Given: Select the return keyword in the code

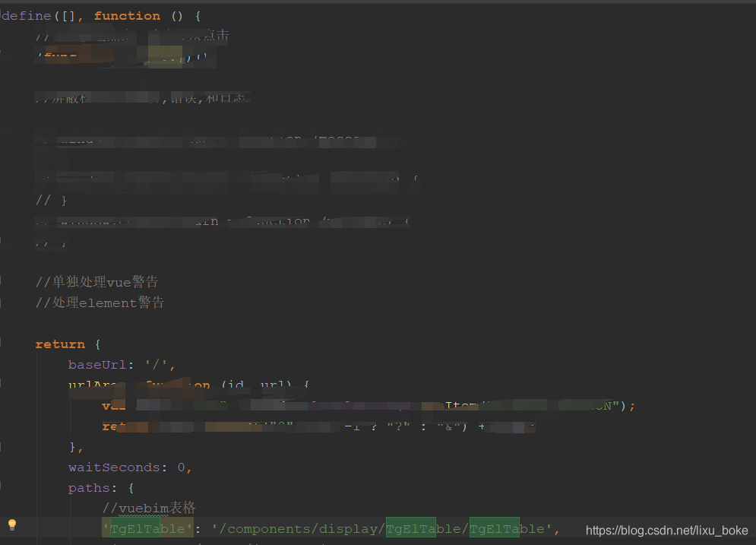Looking at the screenshot, I should point(60,344).
